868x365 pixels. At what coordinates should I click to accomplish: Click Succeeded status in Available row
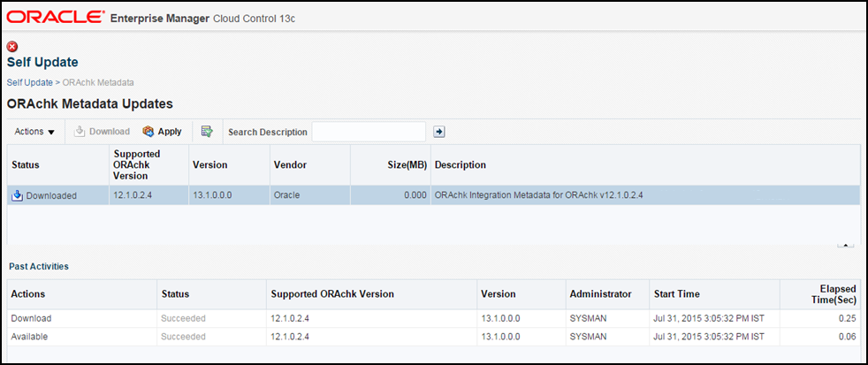point(183,337)
